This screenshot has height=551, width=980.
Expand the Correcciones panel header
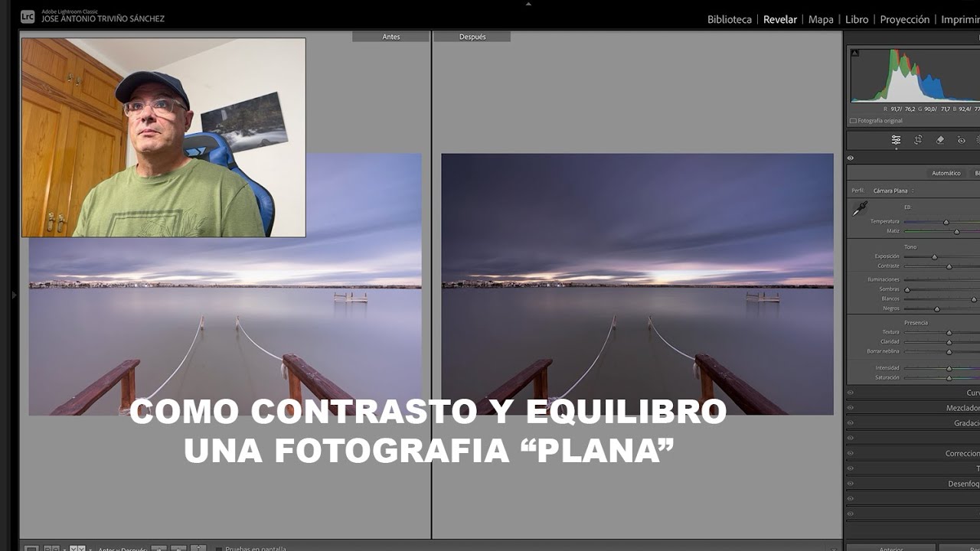(913, 453)
